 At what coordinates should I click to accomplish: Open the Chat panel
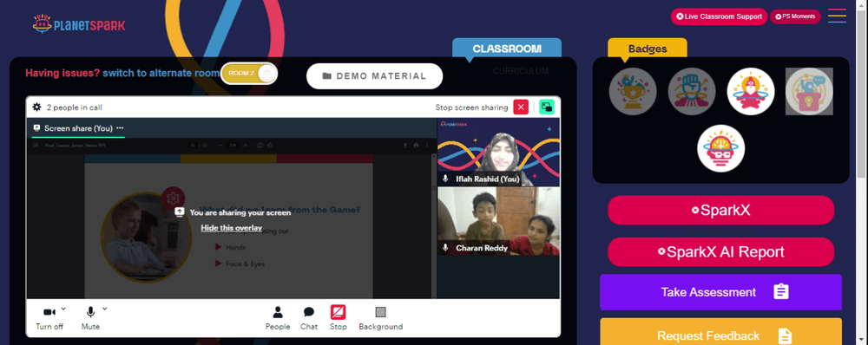click(309, 318)
